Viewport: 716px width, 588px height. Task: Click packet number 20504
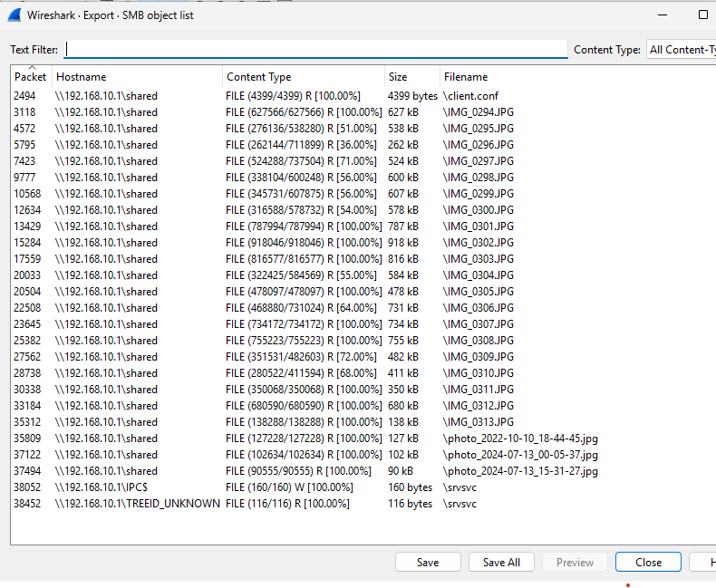(27, 292)
